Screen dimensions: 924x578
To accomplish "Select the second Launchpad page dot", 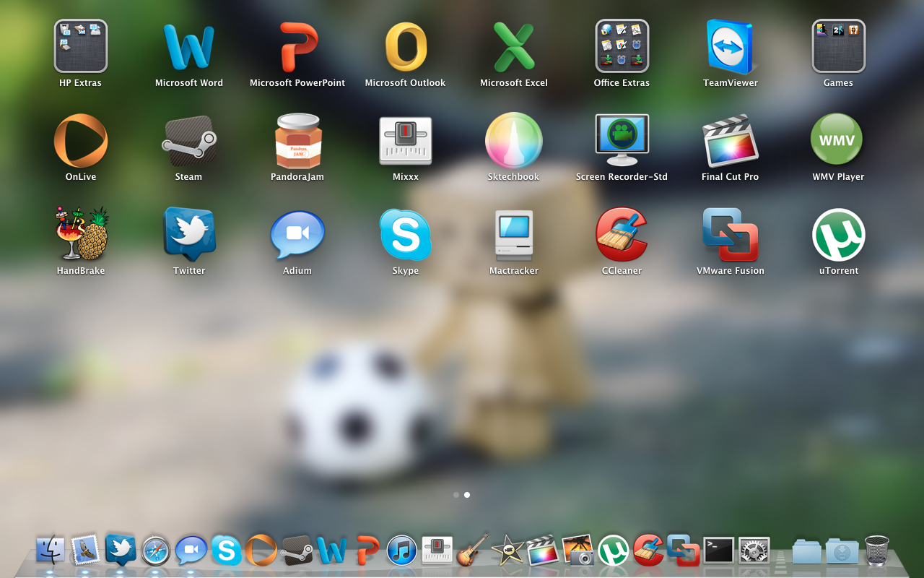I will click(467, 495).
